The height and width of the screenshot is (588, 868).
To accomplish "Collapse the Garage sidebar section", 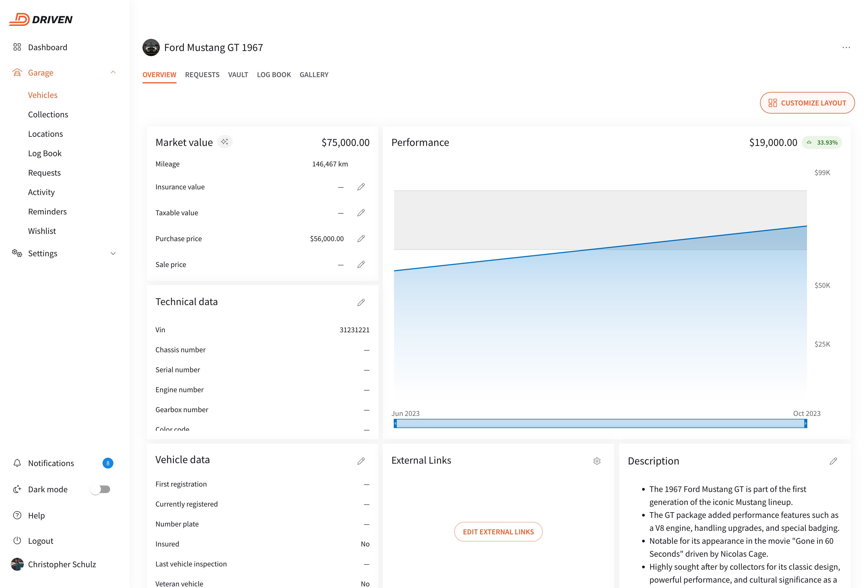I will (113, 73).
